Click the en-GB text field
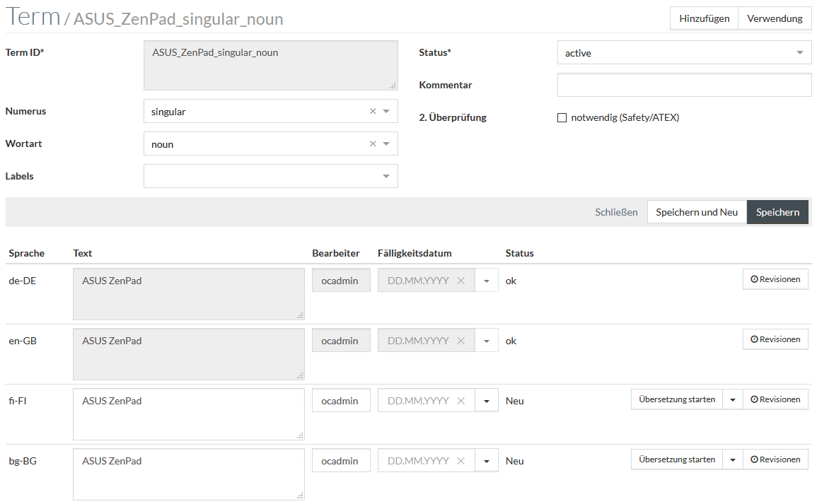This screenshot has height=504, width=817. click(x=189, y=353)
